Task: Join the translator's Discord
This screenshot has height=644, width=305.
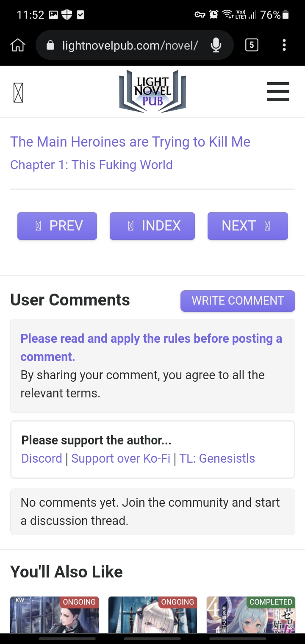Action: pos(41,458)
